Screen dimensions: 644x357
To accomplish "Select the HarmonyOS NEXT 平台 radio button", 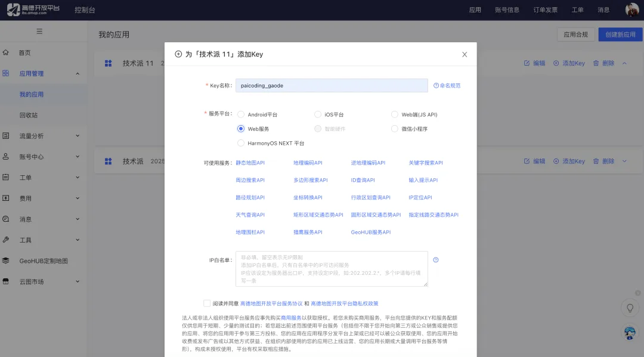I will tap(241, 143).
